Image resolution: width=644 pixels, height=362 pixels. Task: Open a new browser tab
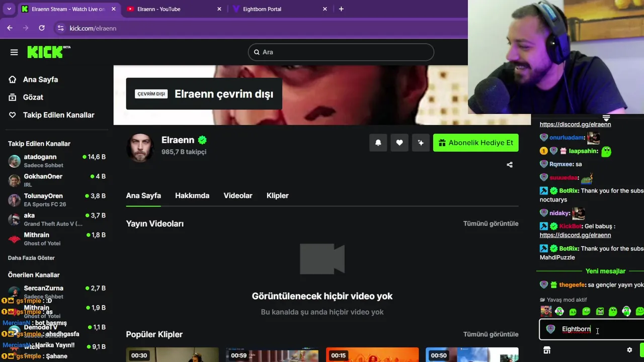click(x=341, y=9)
